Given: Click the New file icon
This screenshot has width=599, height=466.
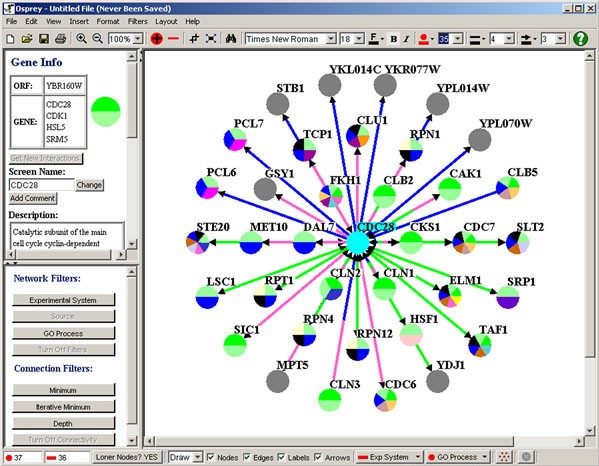Looking at the screenshot, I should pyautogui.click(x=10, y=39).
